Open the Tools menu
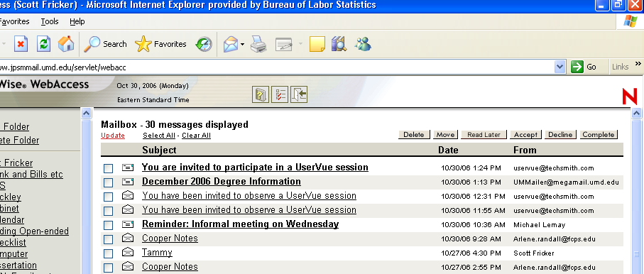This screenshot has height=274, width=644. (x=49, y=21)
